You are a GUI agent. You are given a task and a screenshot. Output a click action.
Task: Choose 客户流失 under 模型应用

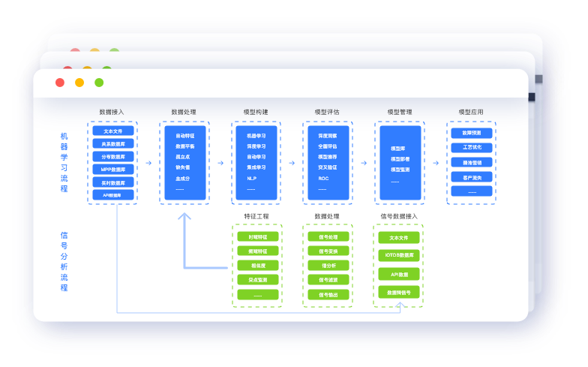[x=472, y=177]
